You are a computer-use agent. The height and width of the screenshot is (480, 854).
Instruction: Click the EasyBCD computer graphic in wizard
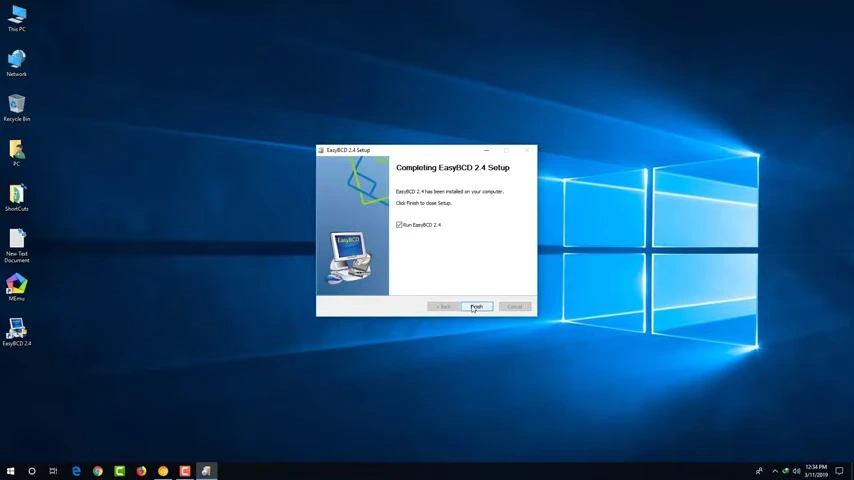[349, 257]
